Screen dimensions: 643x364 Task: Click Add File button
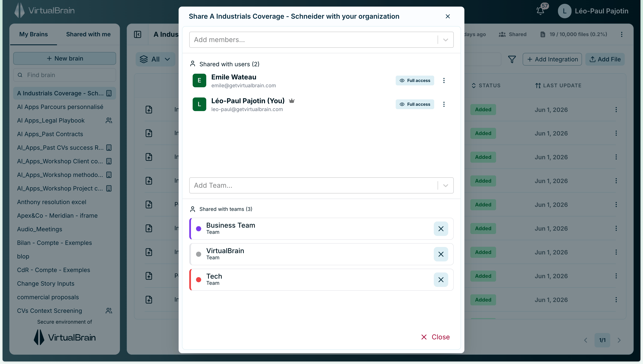pos(605,59)
